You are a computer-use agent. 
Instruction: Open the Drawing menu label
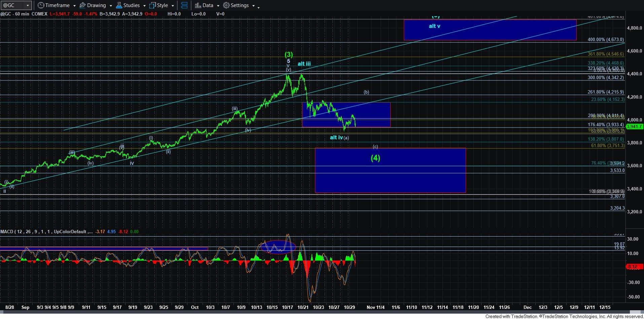pos(96,5)
